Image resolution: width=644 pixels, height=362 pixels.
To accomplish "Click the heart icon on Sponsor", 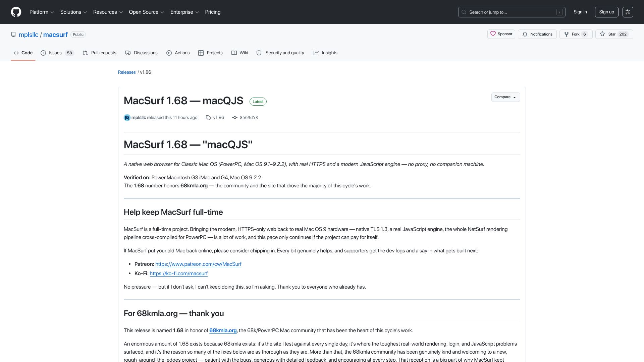I will 493,34.
